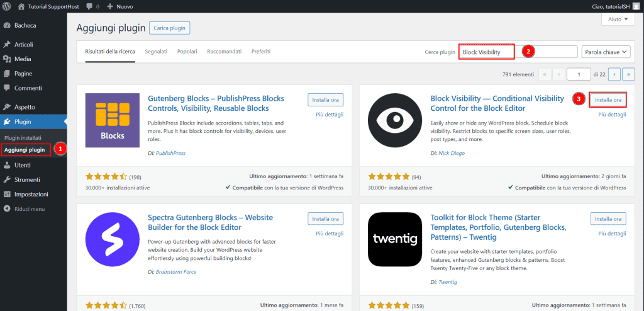The image size is (644, 311).
Task: Click the Impostazioni settings icon
Action: 7,194
